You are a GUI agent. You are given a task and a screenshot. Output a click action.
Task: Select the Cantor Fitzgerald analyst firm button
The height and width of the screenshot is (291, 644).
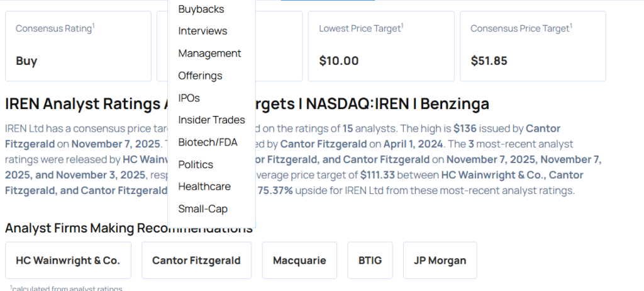[196, 260]
